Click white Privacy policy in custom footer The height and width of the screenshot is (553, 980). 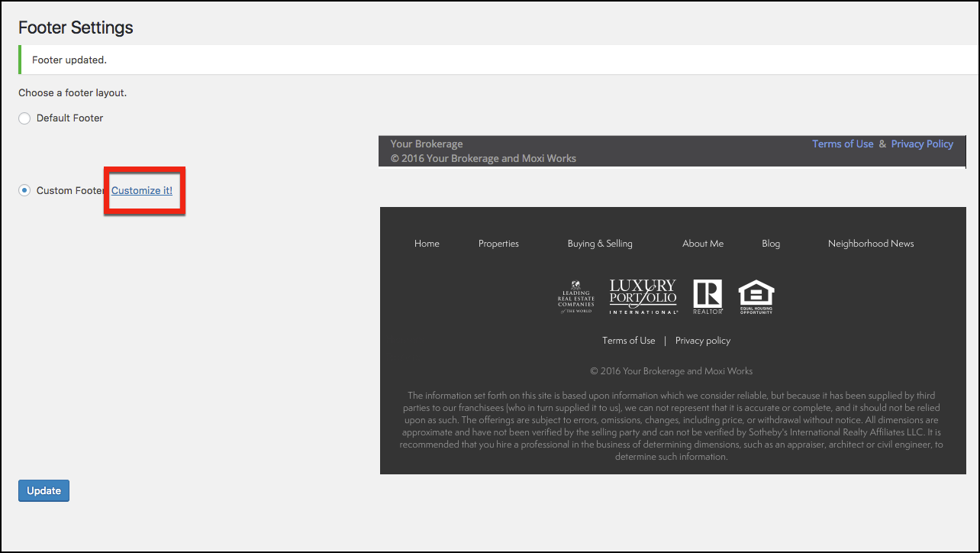tap(703, 341)
